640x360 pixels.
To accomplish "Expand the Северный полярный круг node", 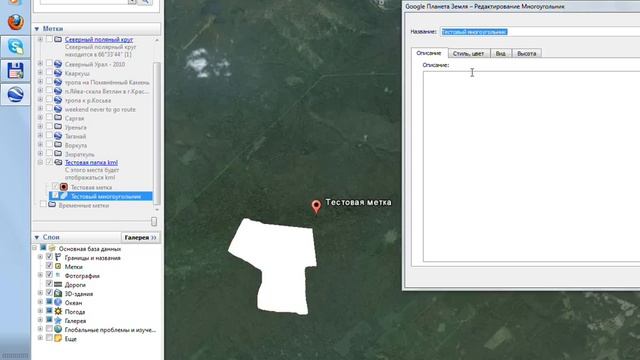I will coord(40,40).
